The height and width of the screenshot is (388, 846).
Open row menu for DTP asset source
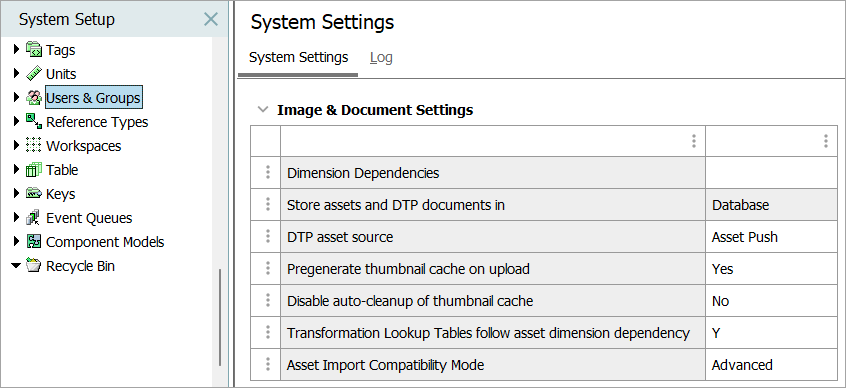pyautogui.click(x=268, y=236)
